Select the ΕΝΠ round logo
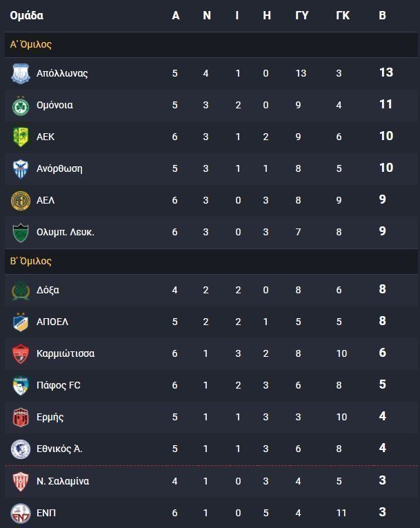This screenshot has height=528, width=420. click(21, 514)
